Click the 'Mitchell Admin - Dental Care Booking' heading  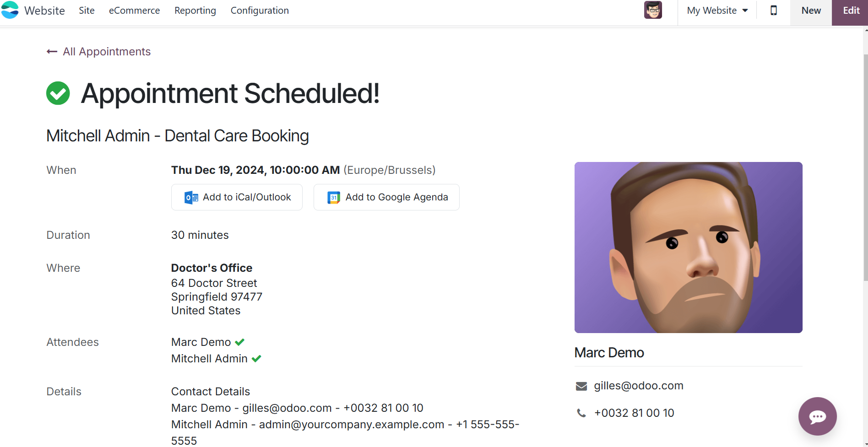click(x=178, y=136)
